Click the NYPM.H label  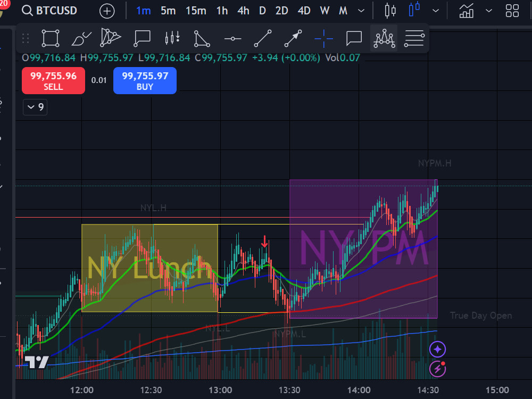point(434,163)
